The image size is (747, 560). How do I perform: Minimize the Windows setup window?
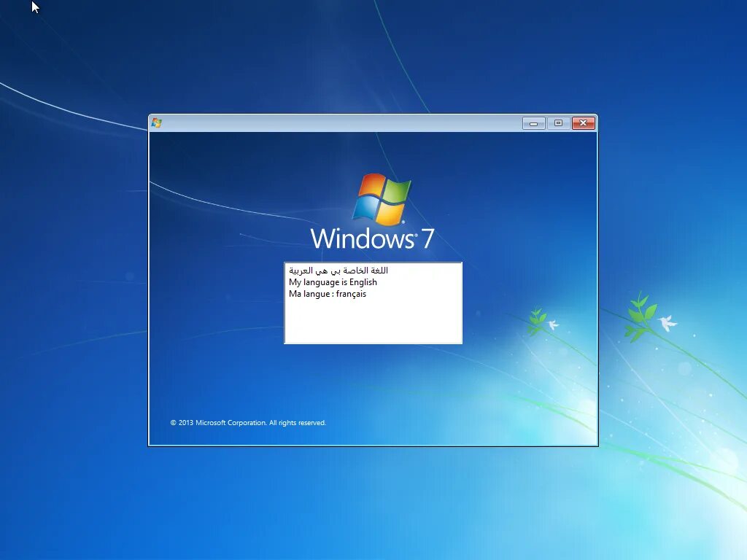pos(533,123)
